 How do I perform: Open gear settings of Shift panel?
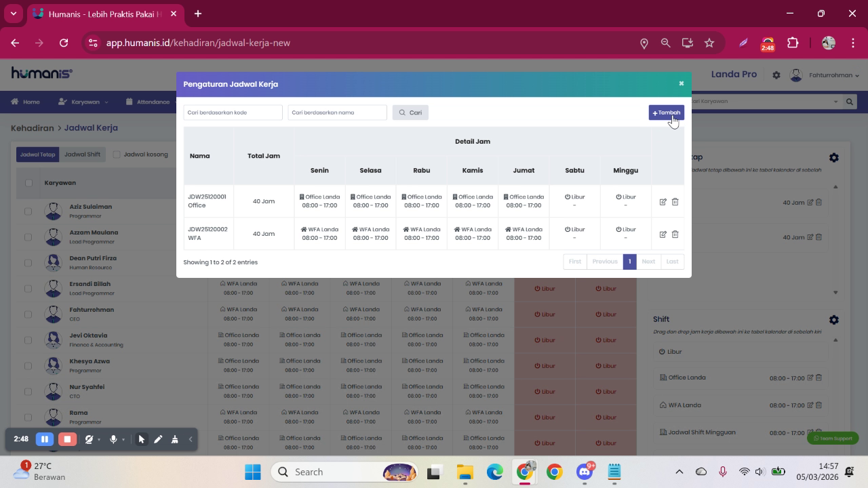[x=834, y=319]
